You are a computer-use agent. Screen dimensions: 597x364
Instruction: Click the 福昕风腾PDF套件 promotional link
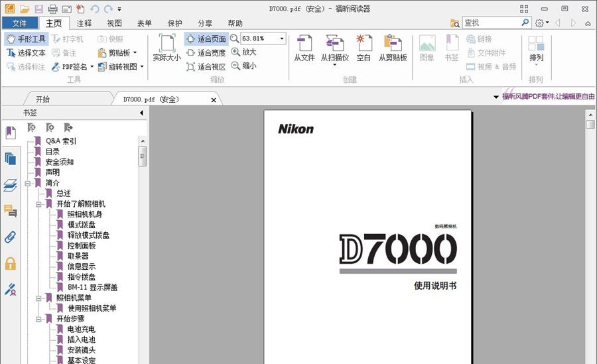pyautogui.click(x=549, y=97)
